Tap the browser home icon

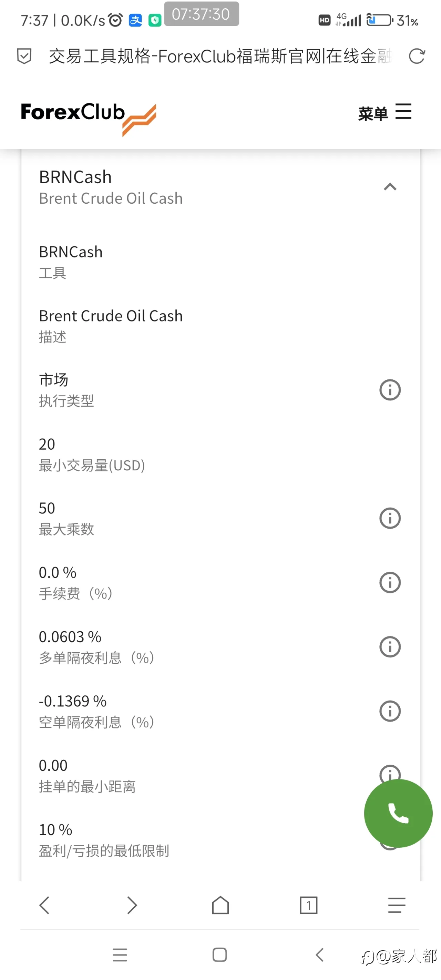click(x=220, y=905)
